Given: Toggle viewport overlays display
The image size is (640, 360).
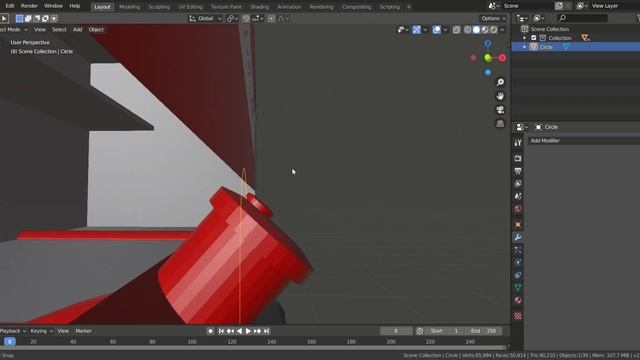Looking at the screenshot, I should [x=436, y=30].
